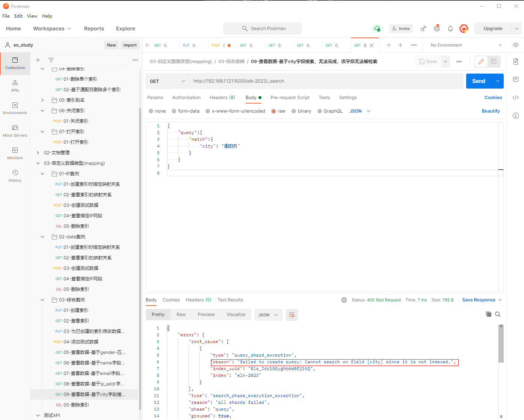Click the Beautify link

pos(491,111)
